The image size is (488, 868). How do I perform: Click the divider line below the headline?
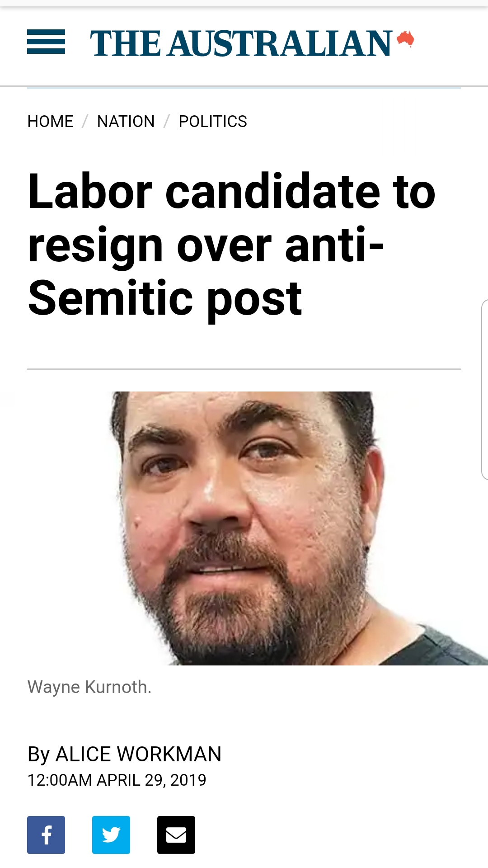coord(244,369)
